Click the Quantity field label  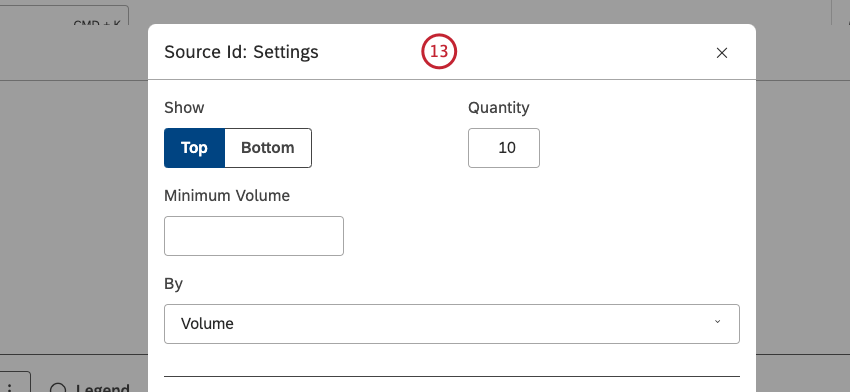tap(499, 108)
